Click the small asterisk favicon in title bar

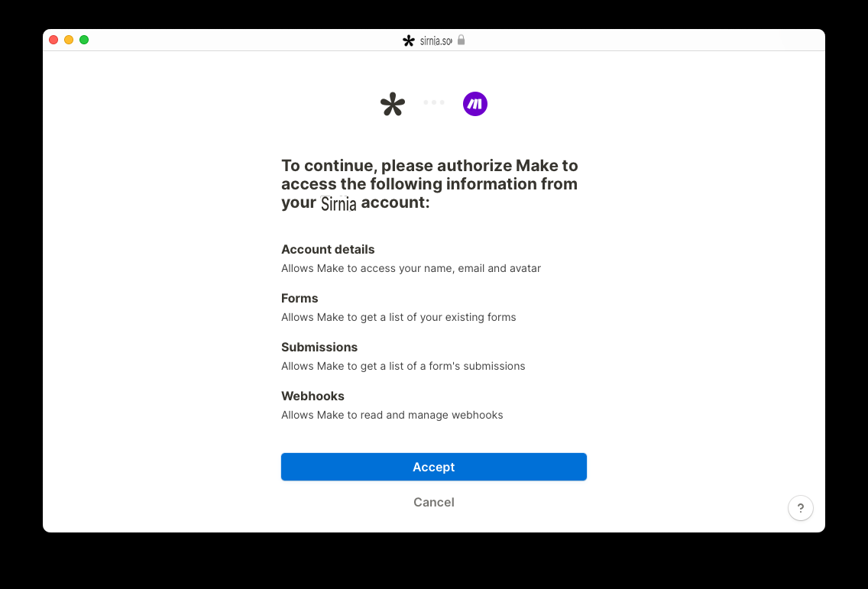click(x=409, y=40)
